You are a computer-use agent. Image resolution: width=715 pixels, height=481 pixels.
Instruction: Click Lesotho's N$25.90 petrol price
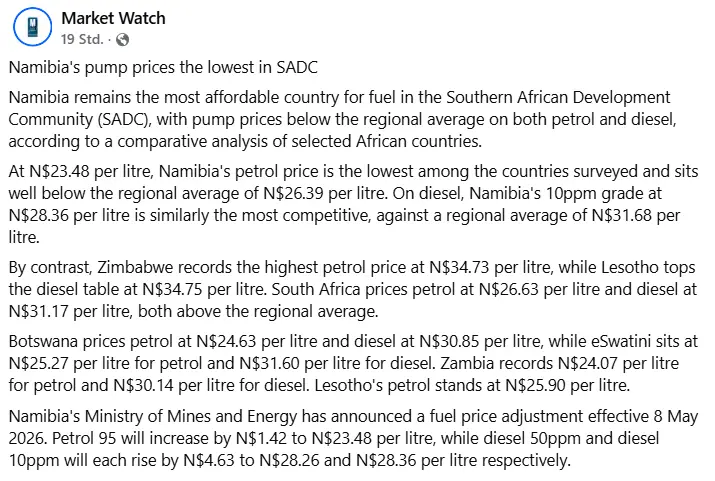[x=535, y=385]
